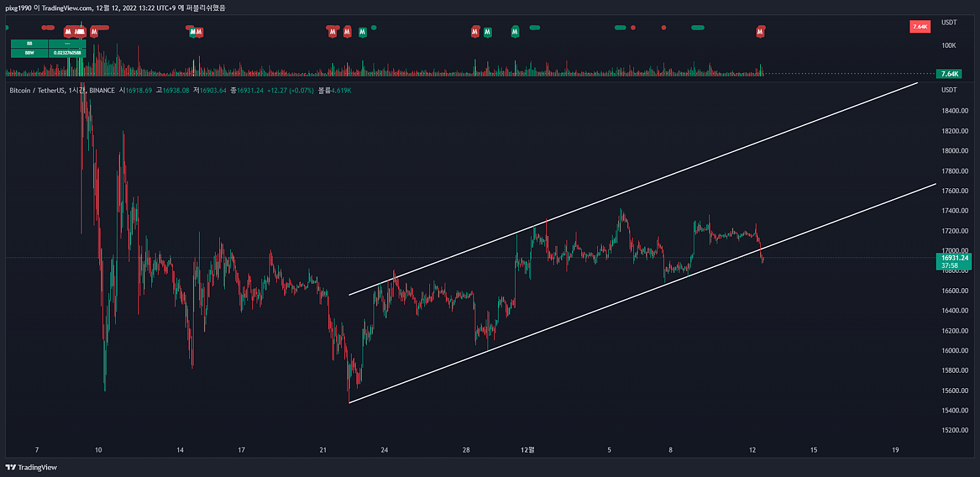Select the 17600.00 price axis label

[x=955, y=191]
